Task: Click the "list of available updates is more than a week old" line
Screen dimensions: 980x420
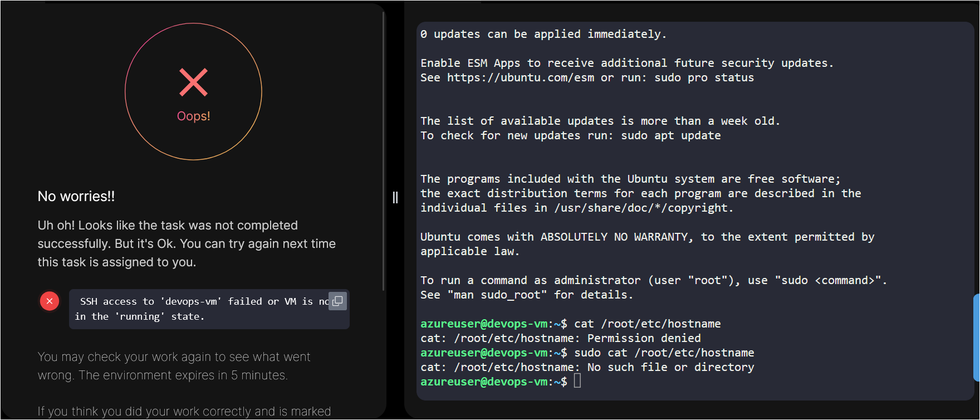Action: click(x=600, y=121)
